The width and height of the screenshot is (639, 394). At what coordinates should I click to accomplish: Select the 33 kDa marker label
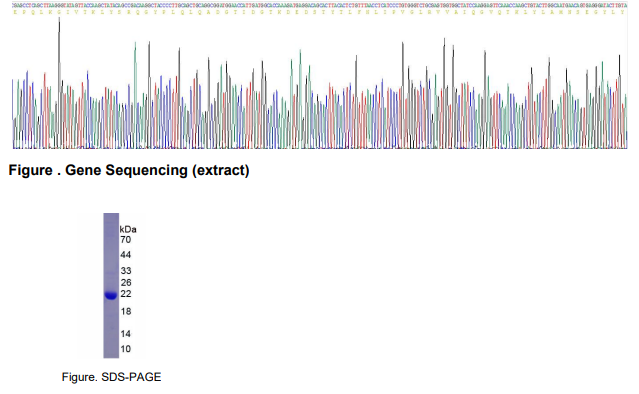click(x=126, y=271)
